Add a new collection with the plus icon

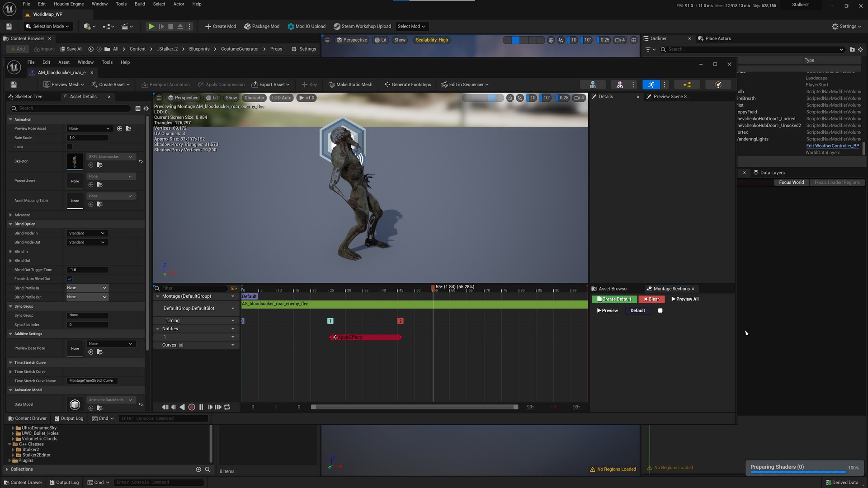click(198, 469)
